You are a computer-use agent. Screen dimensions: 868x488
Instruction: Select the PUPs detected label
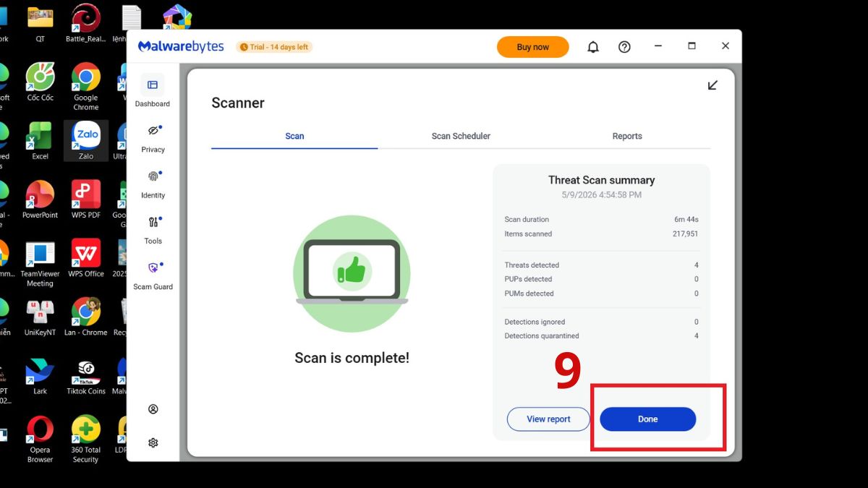click(528, 279)
